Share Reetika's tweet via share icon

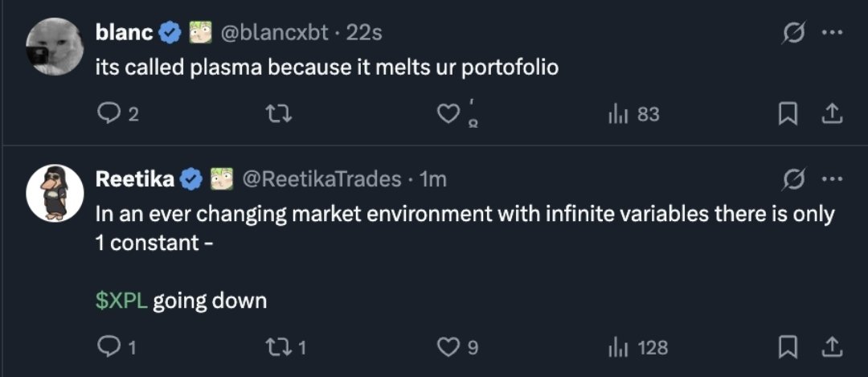pos(833,347)
